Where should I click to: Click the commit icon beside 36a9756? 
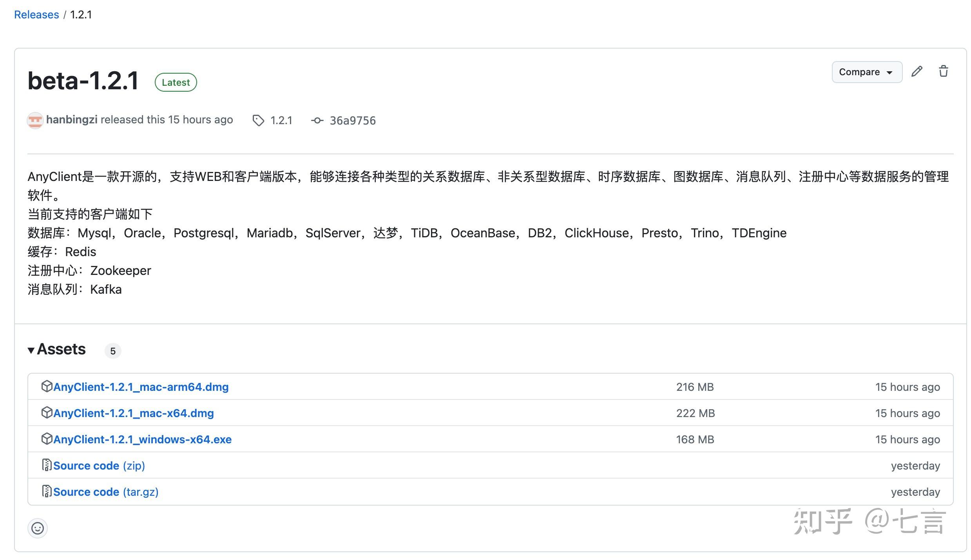point(318,120)
